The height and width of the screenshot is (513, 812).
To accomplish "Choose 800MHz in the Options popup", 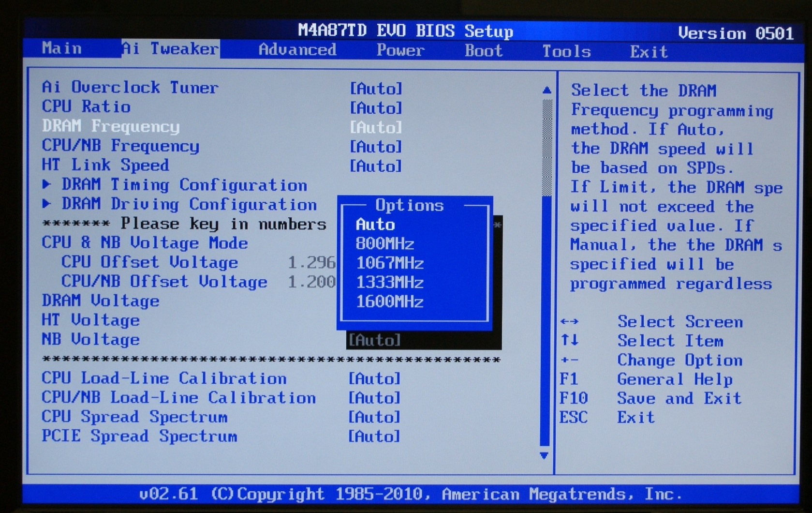I will coord(385,244).
